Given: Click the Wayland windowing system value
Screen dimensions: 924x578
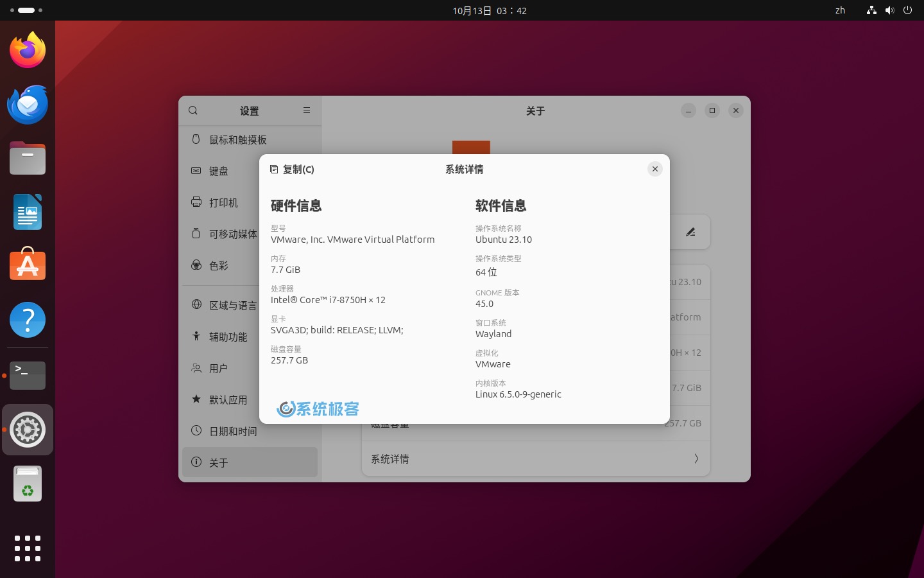Looking at the screenshot, I should [x=493, y=334].
